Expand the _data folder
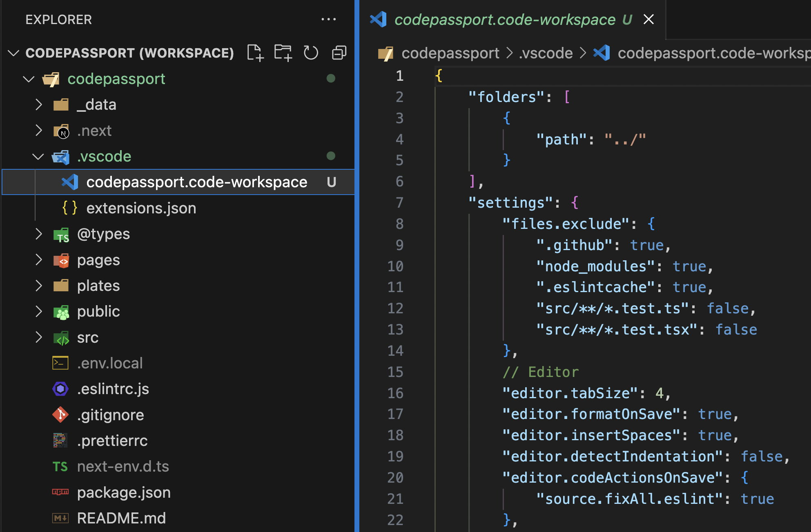The image size is (811, 532). pos(38,105)
